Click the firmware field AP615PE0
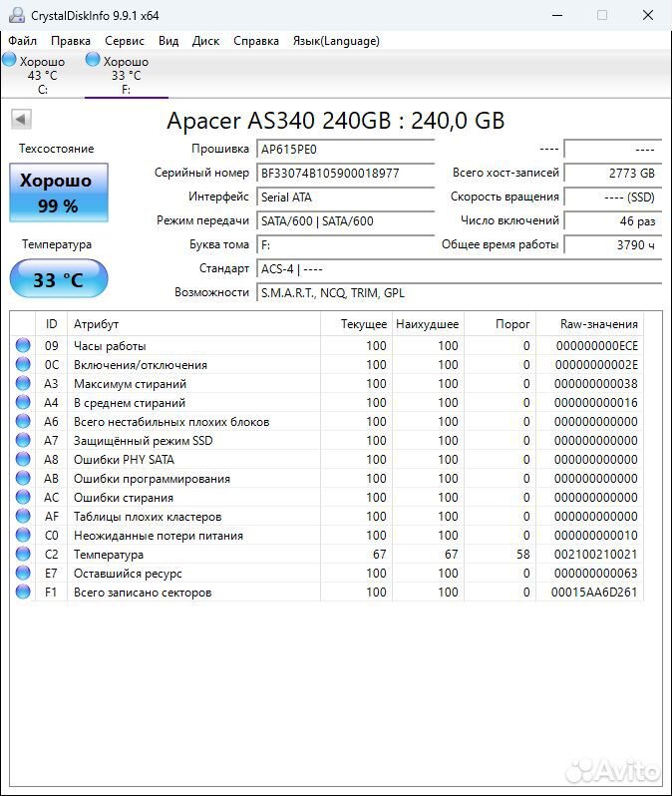The width and height of the screenshot is (672, 796). pyautogui.click(x=346, y=150)
